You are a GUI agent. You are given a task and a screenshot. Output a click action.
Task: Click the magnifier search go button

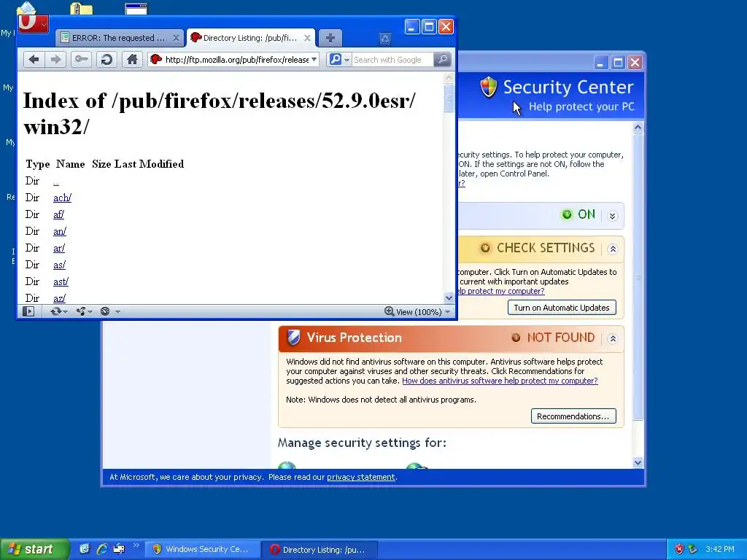click(442, 60)
